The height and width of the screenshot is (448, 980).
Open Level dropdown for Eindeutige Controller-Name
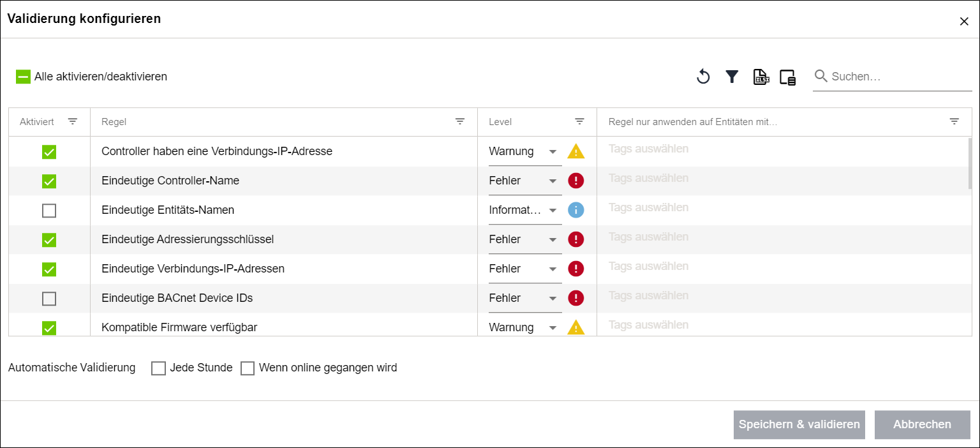click(x=525, y=181)
